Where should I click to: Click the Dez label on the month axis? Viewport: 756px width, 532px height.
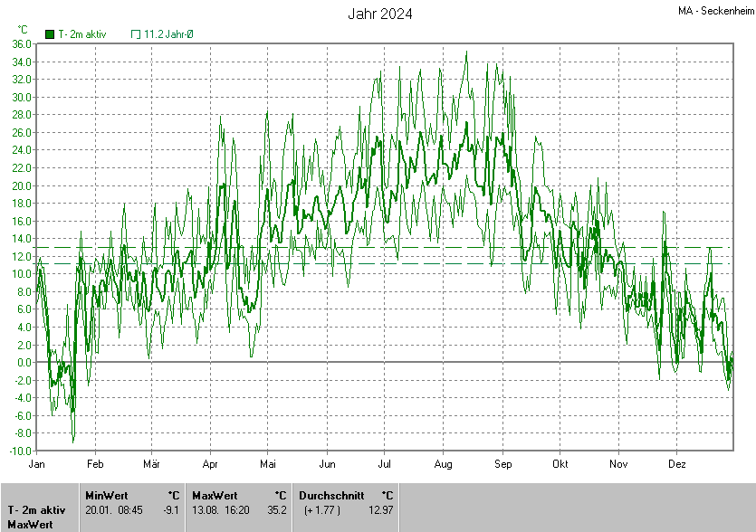tap(676, 463)
